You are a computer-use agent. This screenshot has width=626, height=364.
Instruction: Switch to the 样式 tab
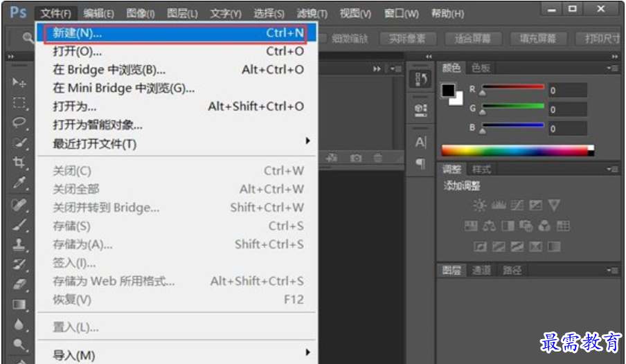[481, 170]
